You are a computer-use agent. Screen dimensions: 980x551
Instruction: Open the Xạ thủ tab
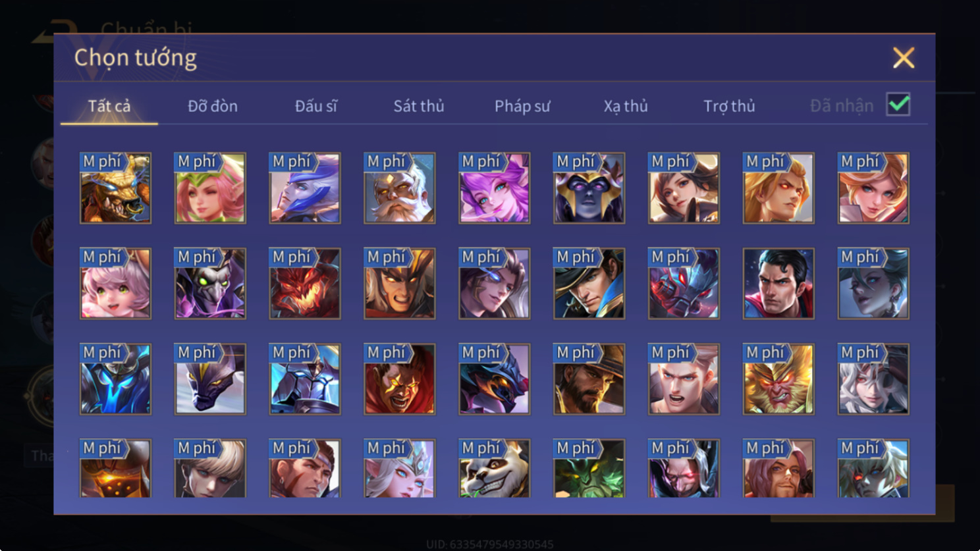(x=626, y=106)
